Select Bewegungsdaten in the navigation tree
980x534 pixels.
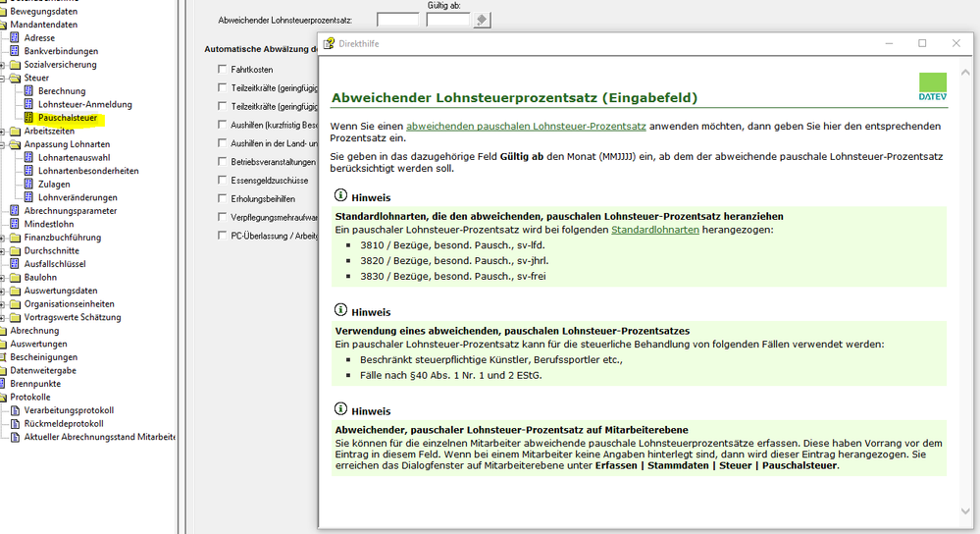coord(44,11)
